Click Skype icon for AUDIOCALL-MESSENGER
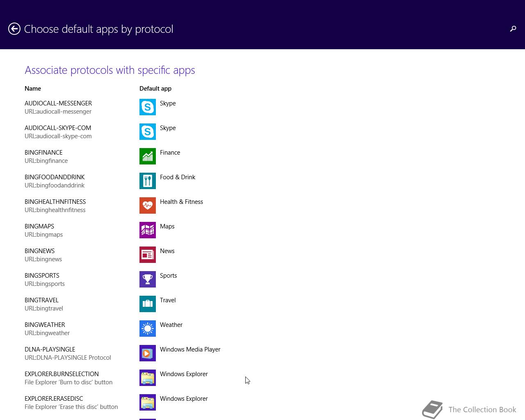This screenshot has height=420, width=525. [148, 107]
